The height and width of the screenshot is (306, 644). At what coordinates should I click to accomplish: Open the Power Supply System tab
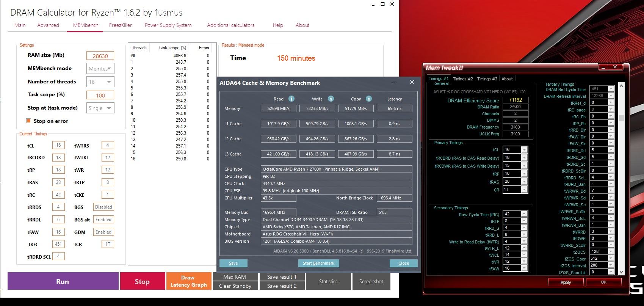coord(168,25)
